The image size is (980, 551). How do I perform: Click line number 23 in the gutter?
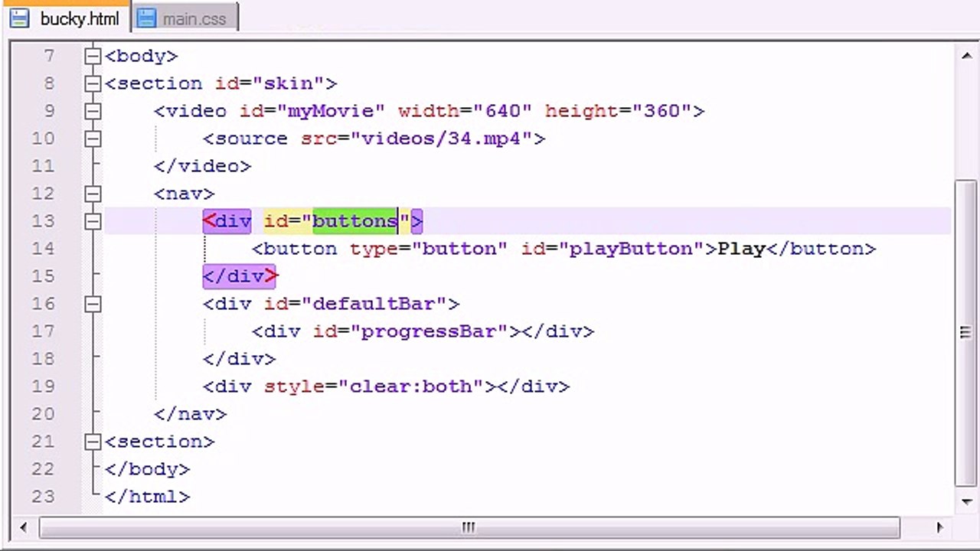click(x=43, y=497)
